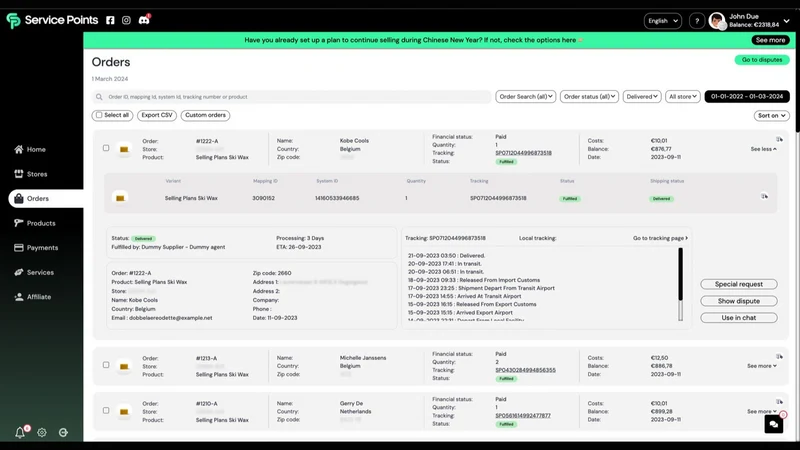Open the Discord icon link
The height and width of the screenshot is (450, 800).
(144, 20)
